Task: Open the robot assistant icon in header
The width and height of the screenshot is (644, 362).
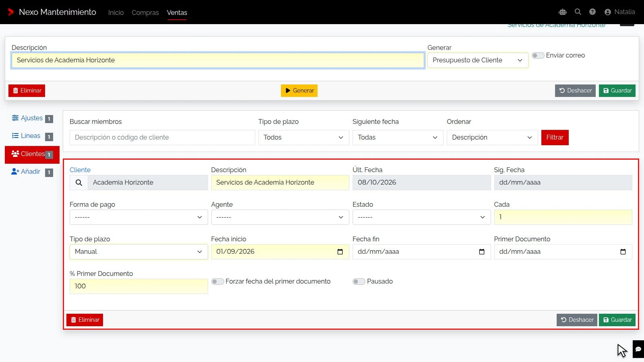Action: (x=563, y=12)
